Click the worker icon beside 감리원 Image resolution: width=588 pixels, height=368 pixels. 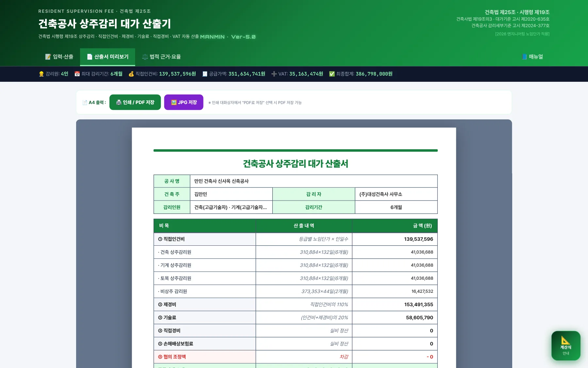coord(41,74)
